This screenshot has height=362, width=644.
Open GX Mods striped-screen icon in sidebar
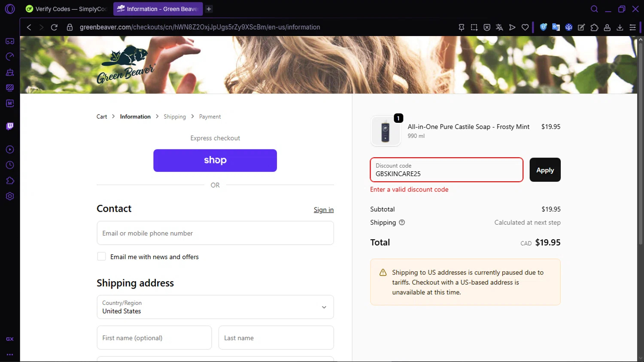click(10, 88)
